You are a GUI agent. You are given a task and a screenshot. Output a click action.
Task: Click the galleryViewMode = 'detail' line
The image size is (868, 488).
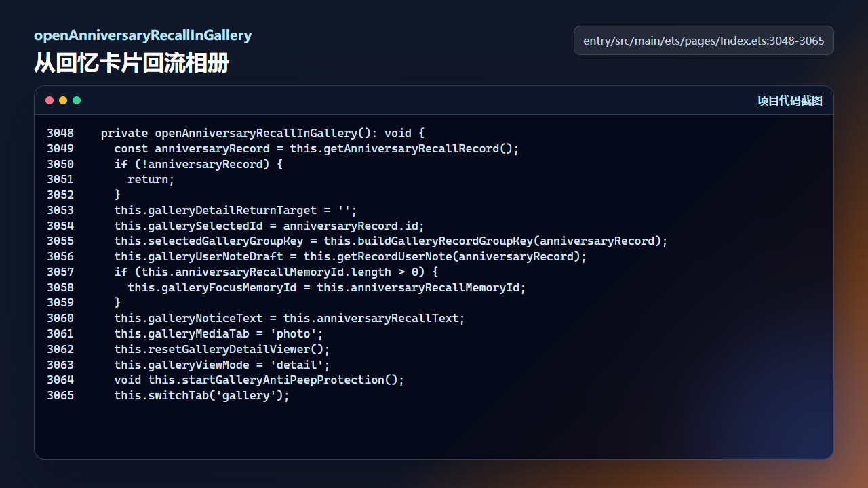pyautogui.click(x=222, y=365)
